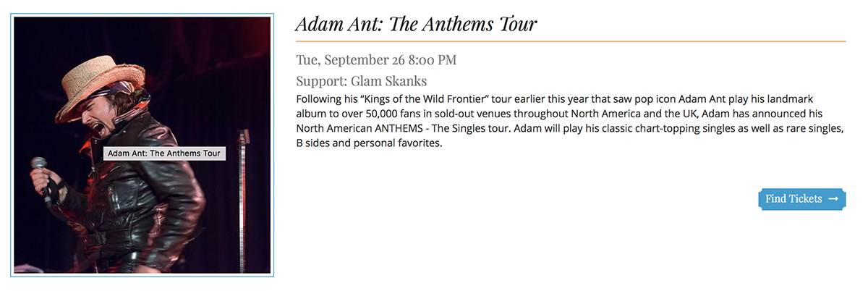Click the B sides and personal favorites text
Image resolution: width=868 pixels, height=291 pixels.
click(368, 143)
